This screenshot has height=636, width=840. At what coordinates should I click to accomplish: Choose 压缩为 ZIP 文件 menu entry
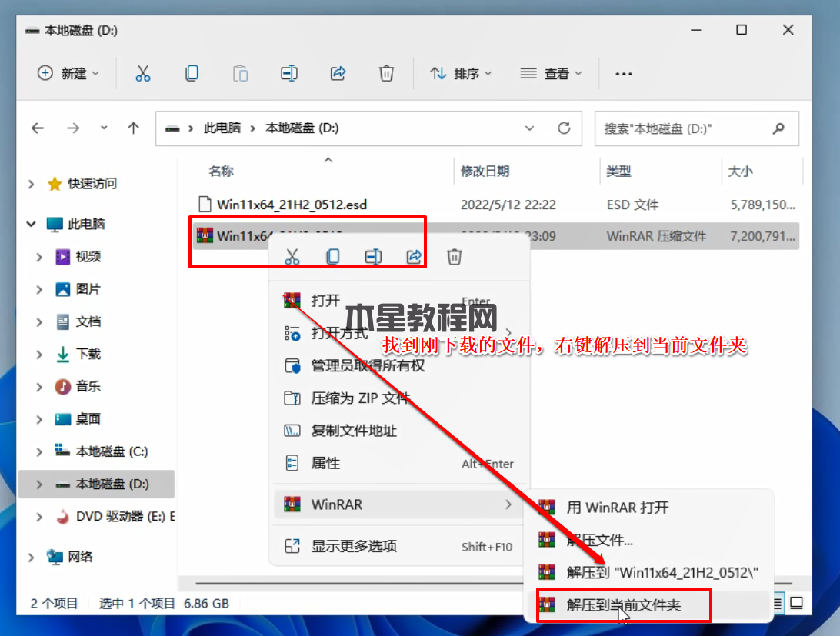click(x=398, y=398)
